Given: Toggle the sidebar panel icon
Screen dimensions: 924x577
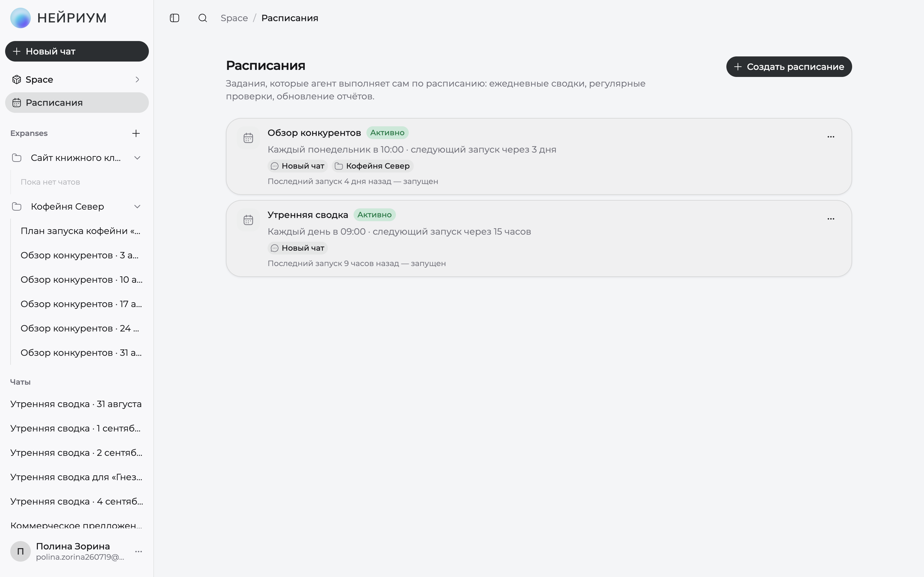Looking at the screenshot, I should (175, 18).
